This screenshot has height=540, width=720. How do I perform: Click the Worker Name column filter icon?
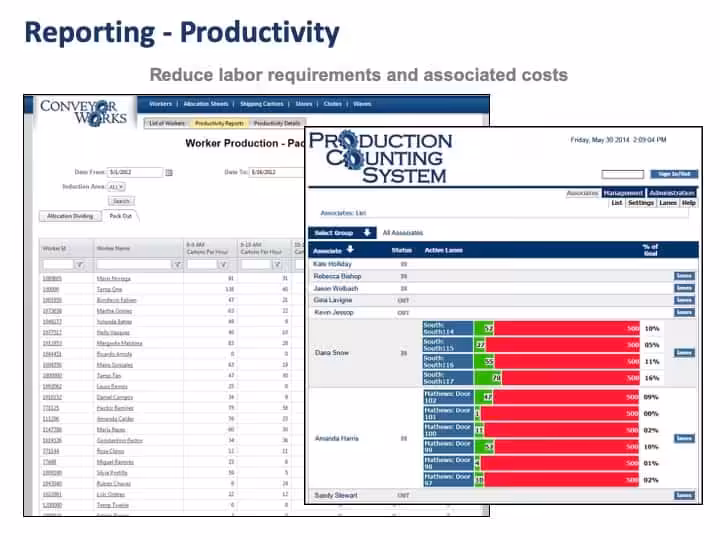click(x=178, y=265)
